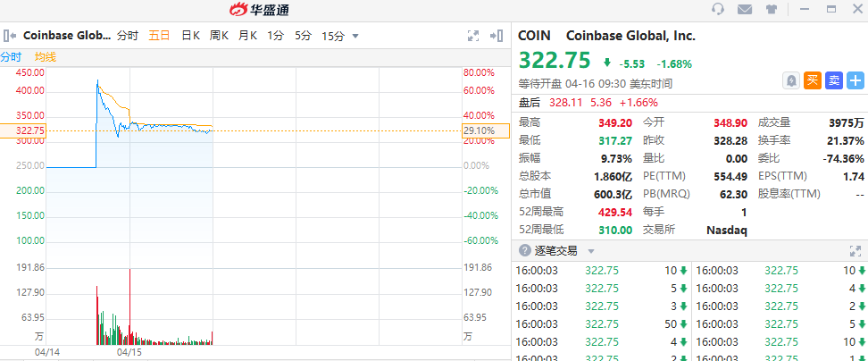
Task: Add COIN to watchlist plus icon
Action: [855, 80]
